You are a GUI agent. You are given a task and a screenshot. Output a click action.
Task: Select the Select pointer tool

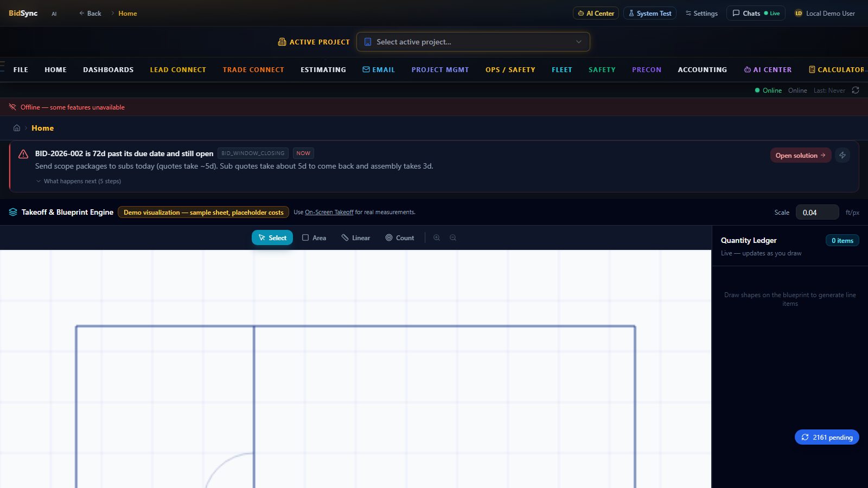click(272, 237)
